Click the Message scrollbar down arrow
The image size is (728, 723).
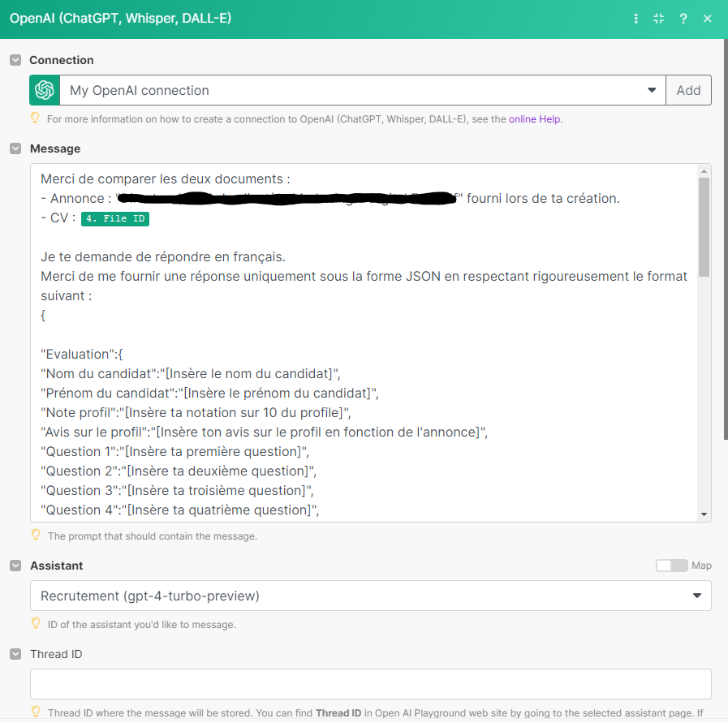coord(704,514)
